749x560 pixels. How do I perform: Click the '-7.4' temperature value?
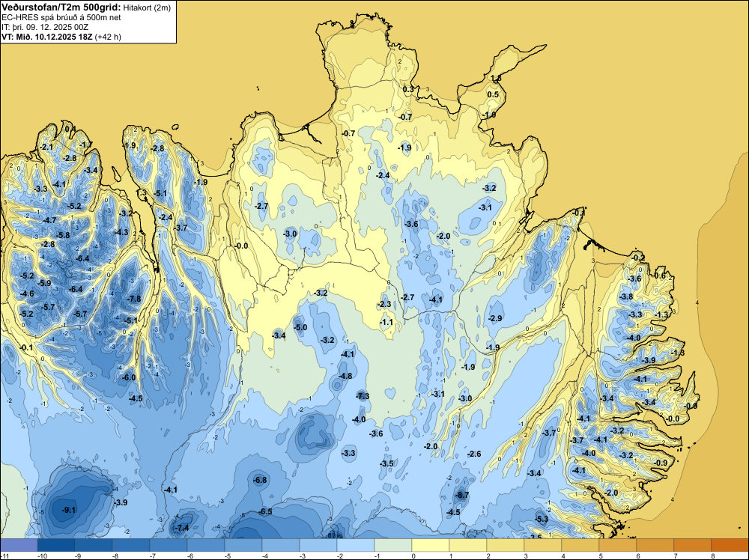(182, 528)
